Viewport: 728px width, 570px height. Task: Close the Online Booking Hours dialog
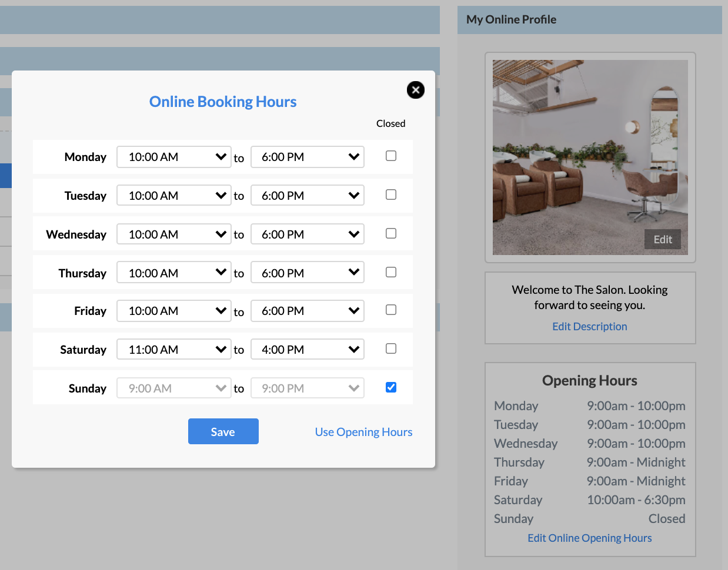pyautogui.click(x=415, y=90)
